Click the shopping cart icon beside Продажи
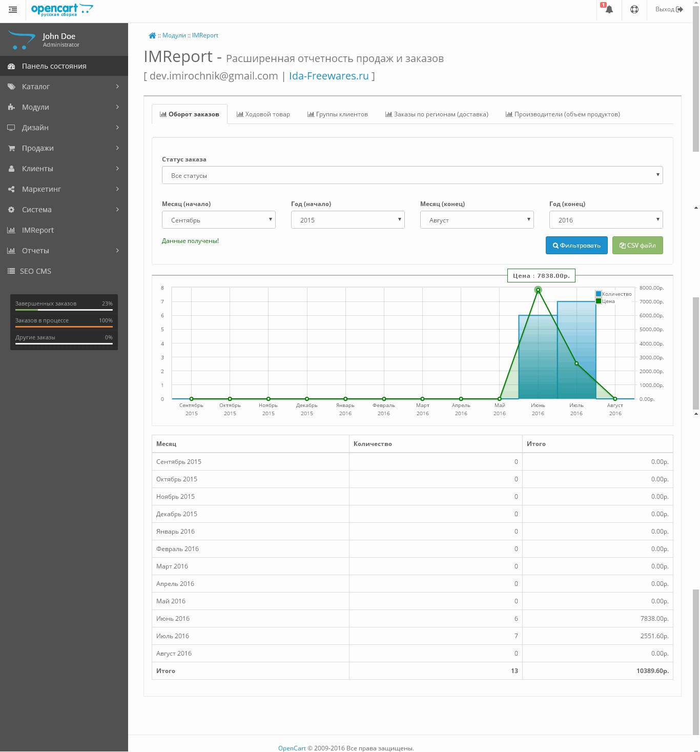Viewport: 700px width, 752px height. [11, 148]
